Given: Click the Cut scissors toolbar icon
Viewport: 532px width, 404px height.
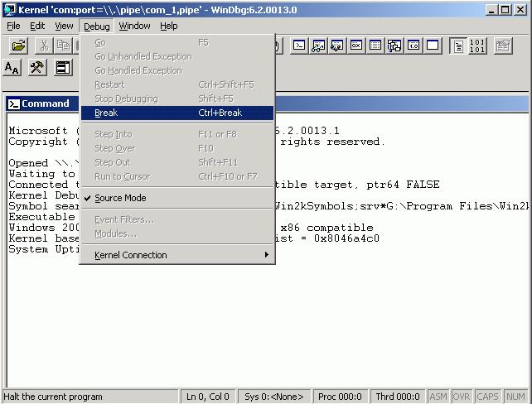Looking at the screenshot, I should click(x=44, y=46).
